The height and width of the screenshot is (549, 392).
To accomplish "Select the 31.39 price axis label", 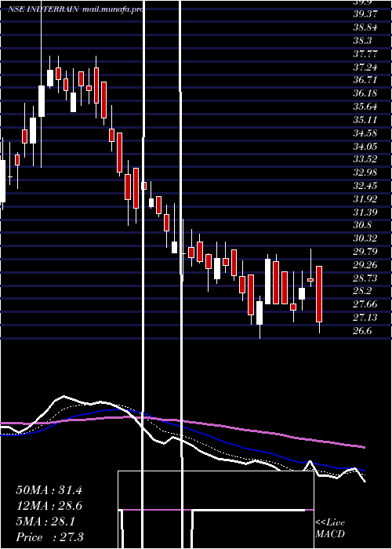I will click(x=366, y=212).
